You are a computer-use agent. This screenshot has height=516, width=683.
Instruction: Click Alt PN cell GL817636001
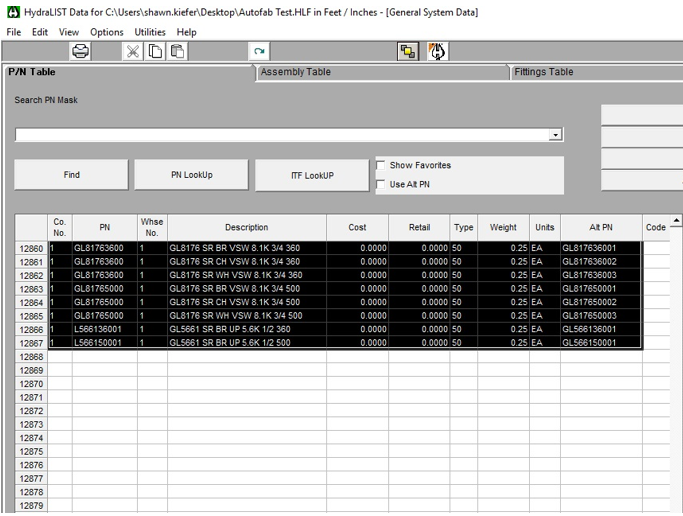pos(601,248)
